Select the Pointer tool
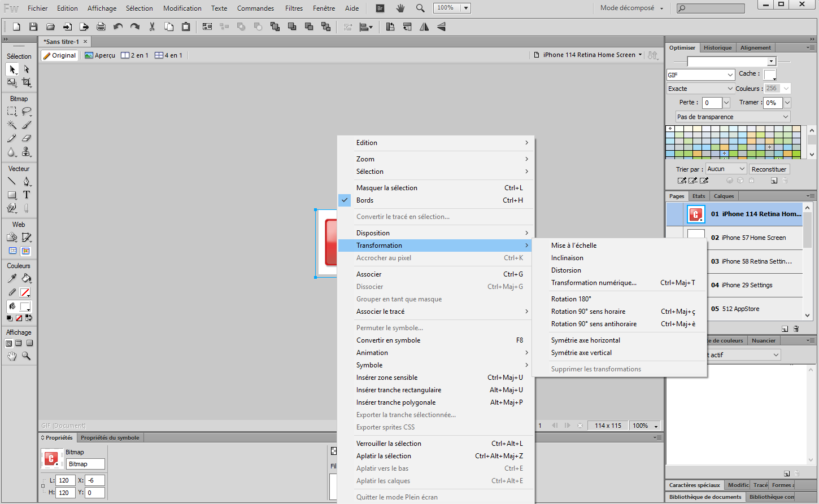Viewport: 819px width, 504px height. (x=12, y=69)
